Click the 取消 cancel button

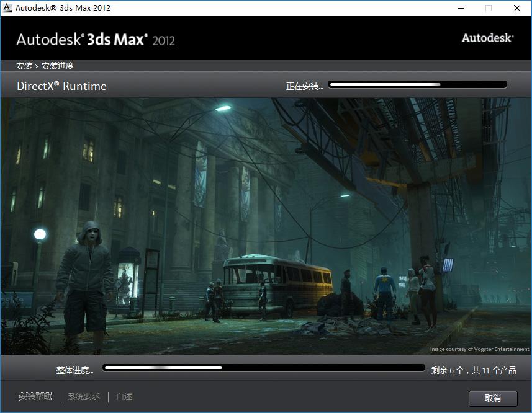click(493, 398)
